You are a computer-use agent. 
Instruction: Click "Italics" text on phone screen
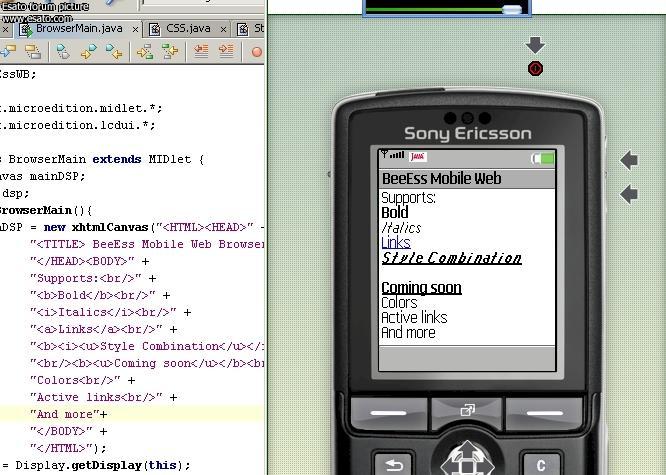pos(401,228)
